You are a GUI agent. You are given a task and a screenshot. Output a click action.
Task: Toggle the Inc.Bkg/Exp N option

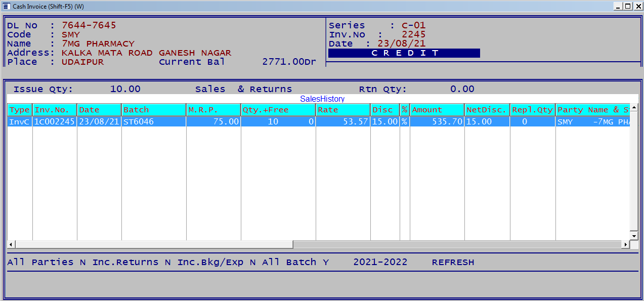[217, 263]
